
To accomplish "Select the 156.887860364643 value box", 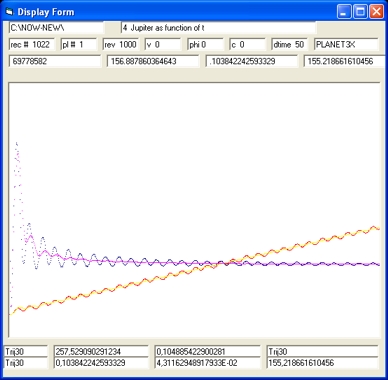I will tap(153, 61).
